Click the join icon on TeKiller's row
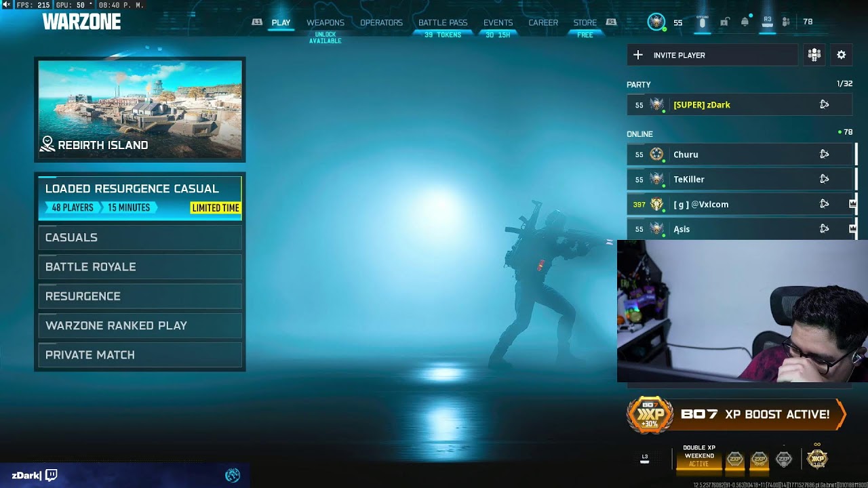The image size is (868, 488). coord(825,179)
